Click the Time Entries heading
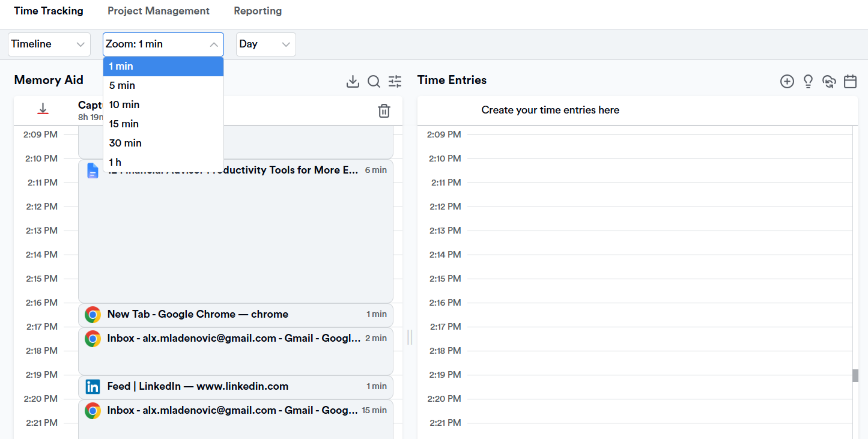 pos(452,80)
